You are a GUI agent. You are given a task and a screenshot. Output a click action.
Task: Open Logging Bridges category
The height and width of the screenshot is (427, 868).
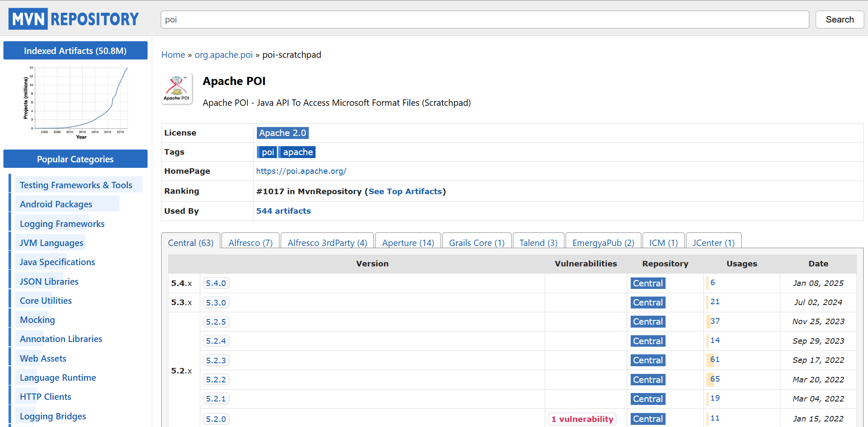pos(53,416)
